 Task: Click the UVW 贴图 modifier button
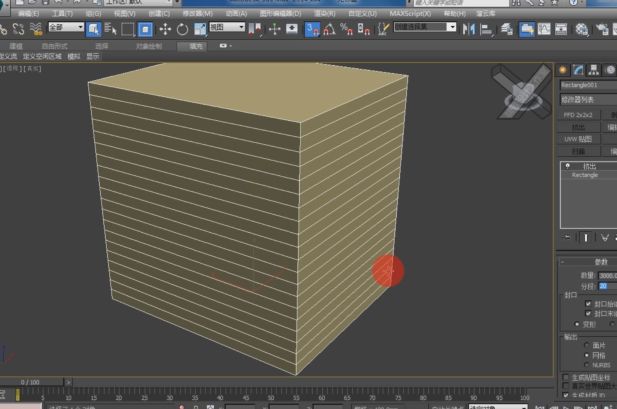579,139
